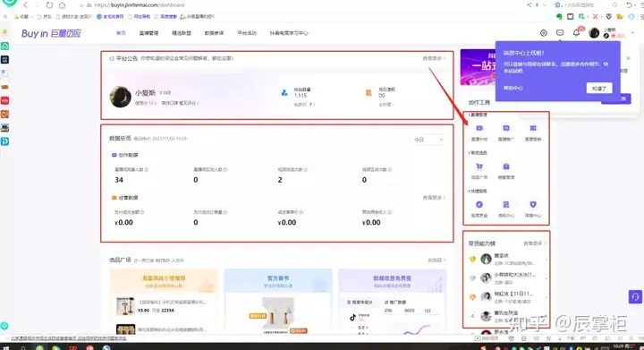Screen dimensions: 644x350
Task: Click the 帮助中心 link in the purple popup
Action: (x=513, y=88)
